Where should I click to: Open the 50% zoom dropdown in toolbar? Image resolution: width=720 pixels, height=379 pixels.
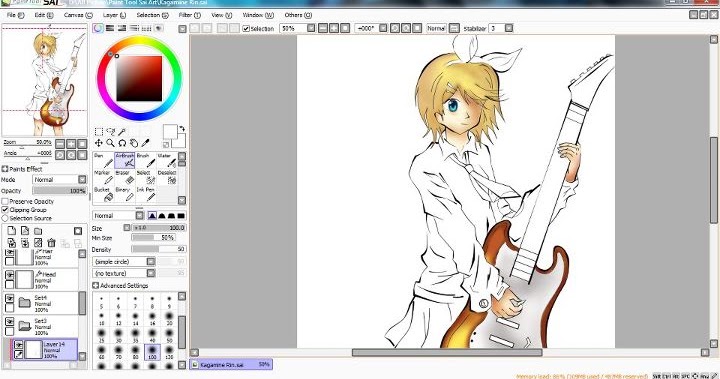pyautogui.click(x=311, y=28)
